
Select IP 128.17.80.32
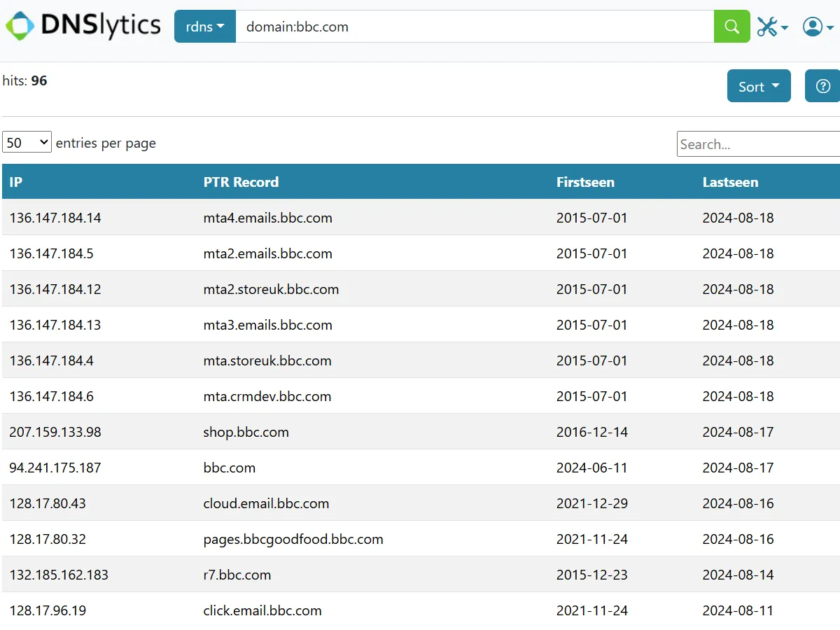coord(48,539)
